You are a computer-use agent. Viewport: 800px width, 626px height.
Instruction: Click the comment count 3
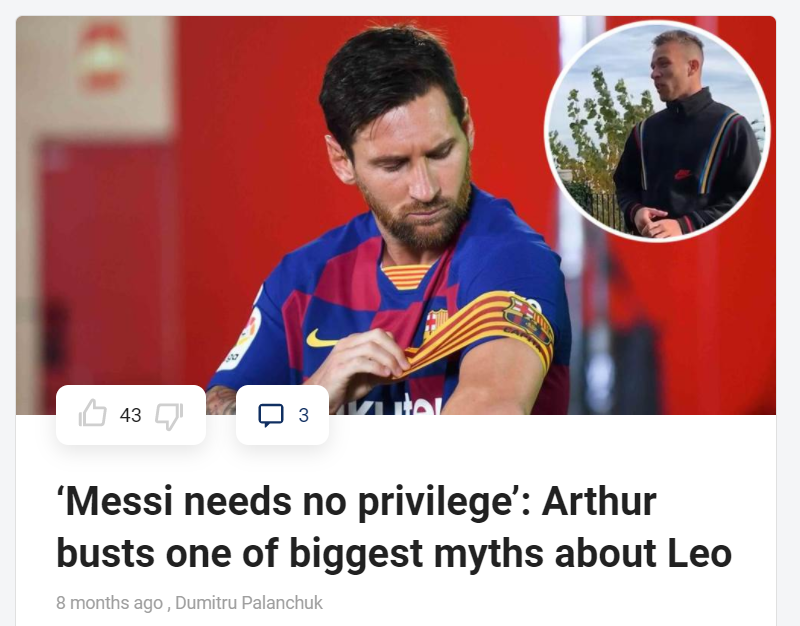304,415
